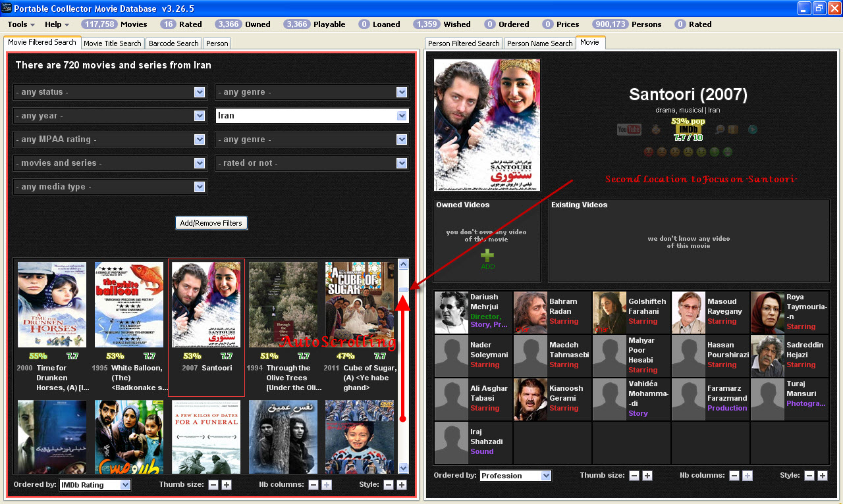Reduce movie list column count
Screen dimensions: 843x504
point(313,485)
